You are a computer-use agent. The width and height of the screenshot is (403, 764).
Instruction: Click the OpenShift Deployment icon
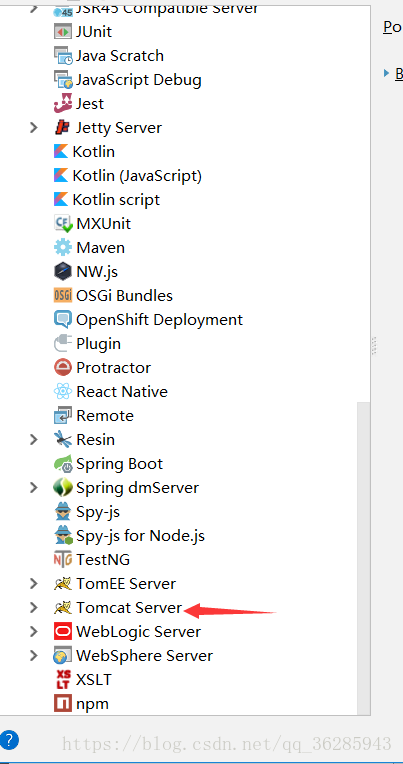[63, 320]
